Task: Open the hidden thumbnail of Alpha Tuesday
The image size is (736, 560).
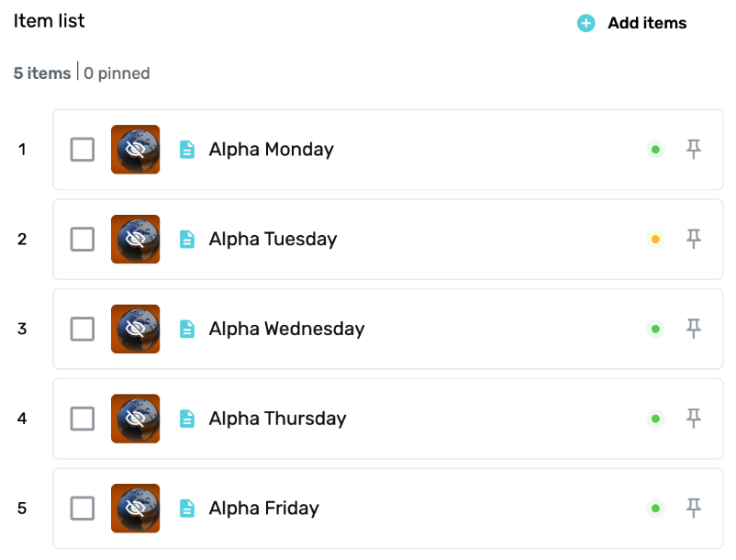Action: (x=135, y=239)
